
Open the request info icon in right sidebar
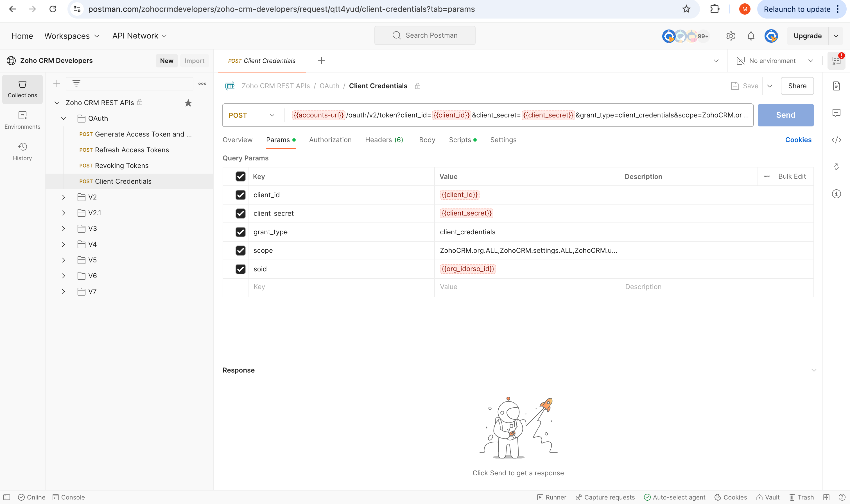pyautogui.click(x=836, y=194)
